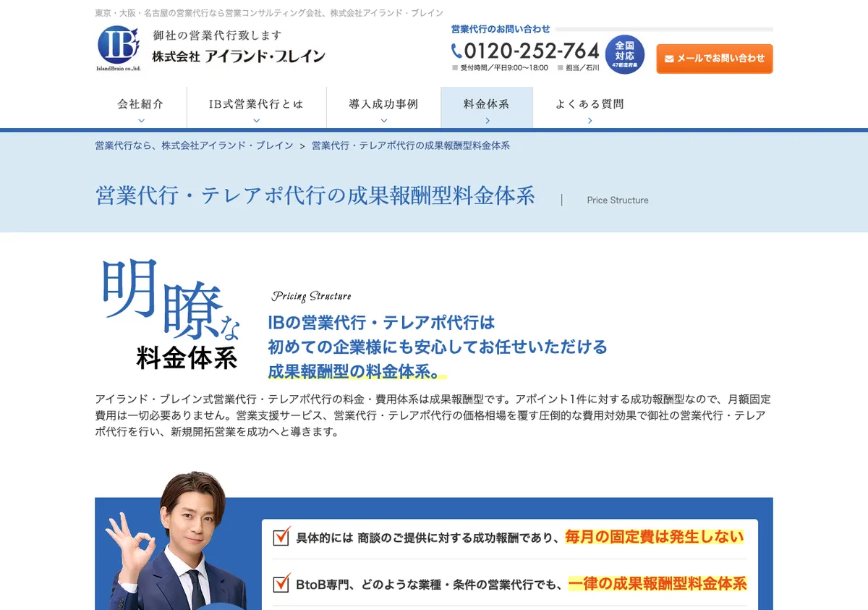This screenshot has height=610, width=868.
Task: Click the Pricing Structure script text
Action: [x=311, y=296]
